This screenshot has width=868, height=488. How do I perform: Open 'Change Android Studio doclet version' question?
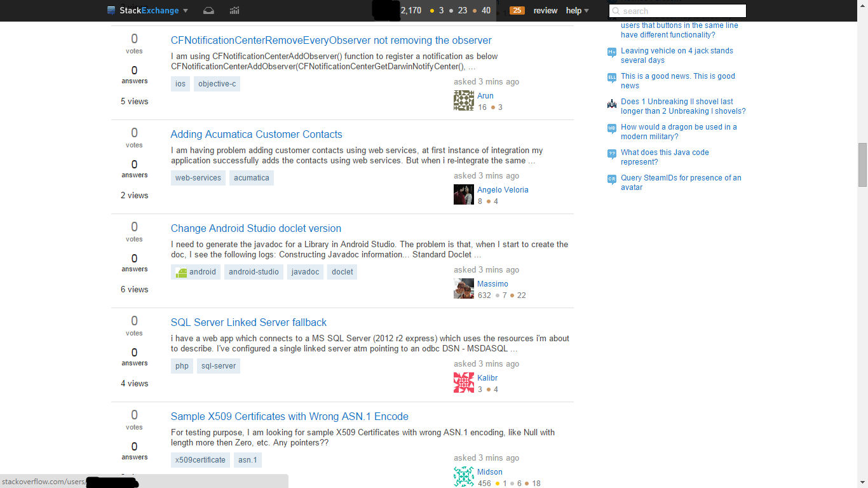click(256, 228)
